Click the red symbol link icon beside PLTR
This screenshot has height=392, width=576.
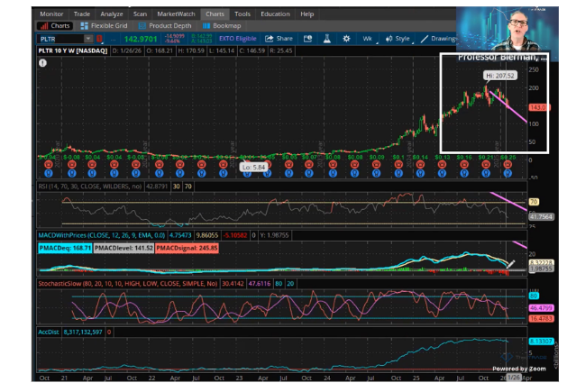pos(99,39)
